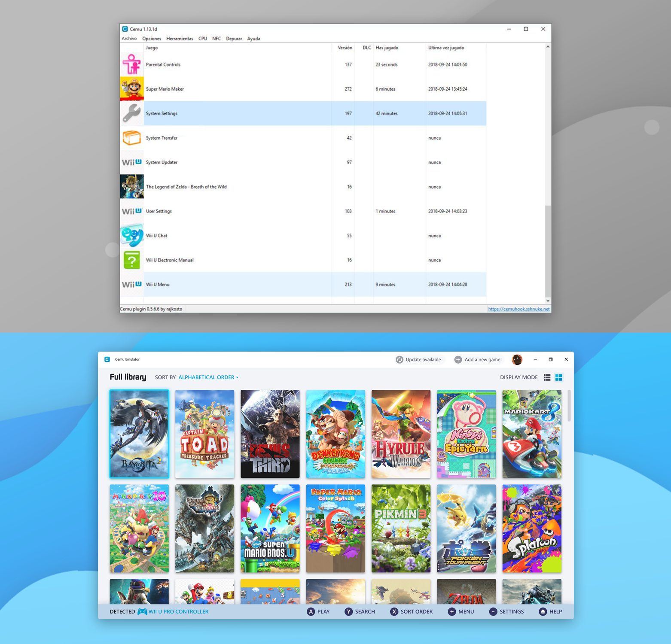Viewport: 671px width, 644px height.
Task: Open the NFC menu
Action: pyautogui.click(x=217, y=39)
